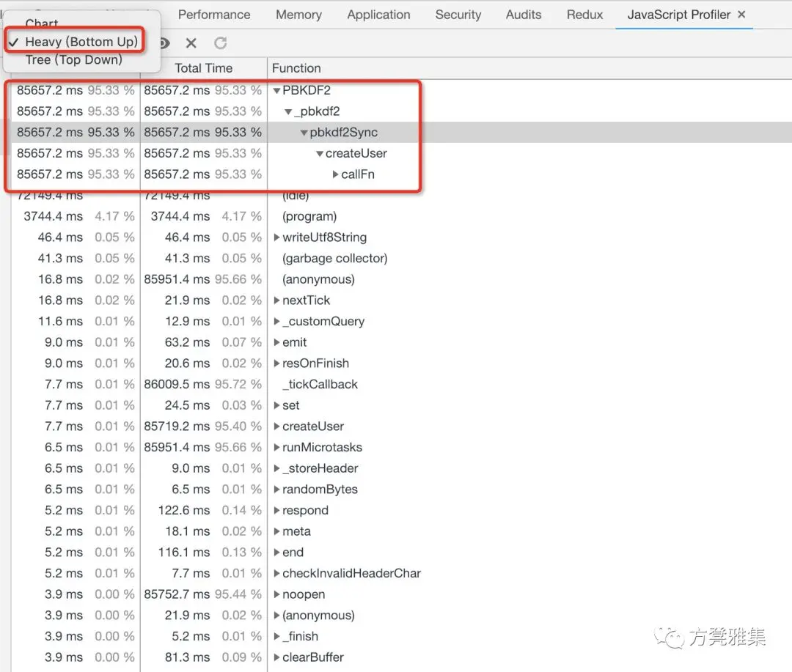Click the 11.6 ms self time cell
This screenshot has width=792, height=672.
[60, 321]
